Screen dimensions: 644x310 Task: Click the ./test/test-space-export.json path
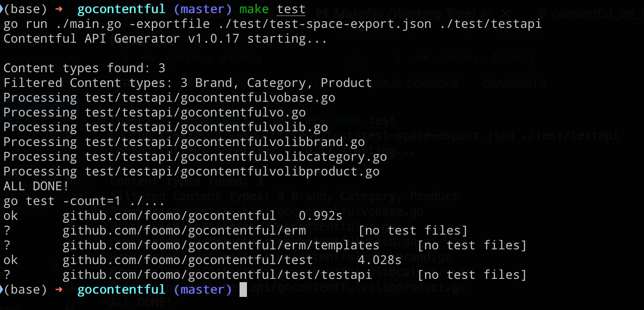(324, 24)
